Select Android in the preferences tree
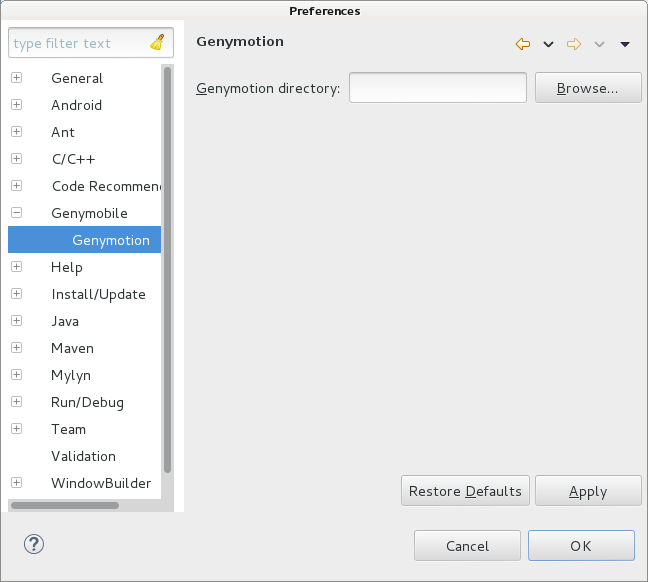648x582 pixels. click(76, 105)
